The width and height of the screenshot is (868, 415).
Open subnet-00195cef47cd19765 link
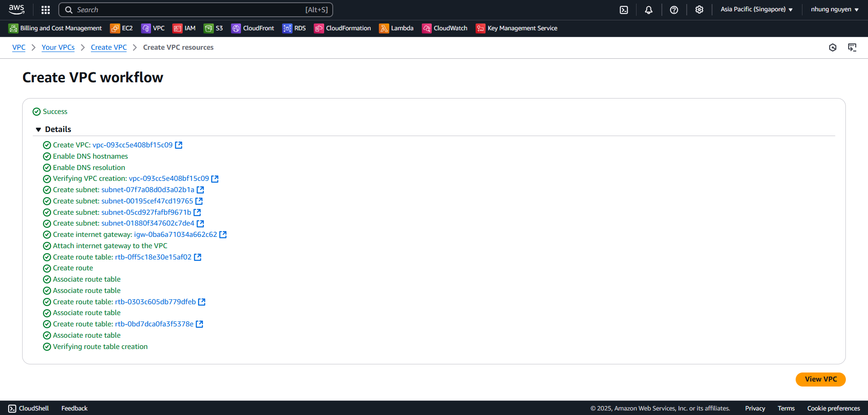pos(147,201)
